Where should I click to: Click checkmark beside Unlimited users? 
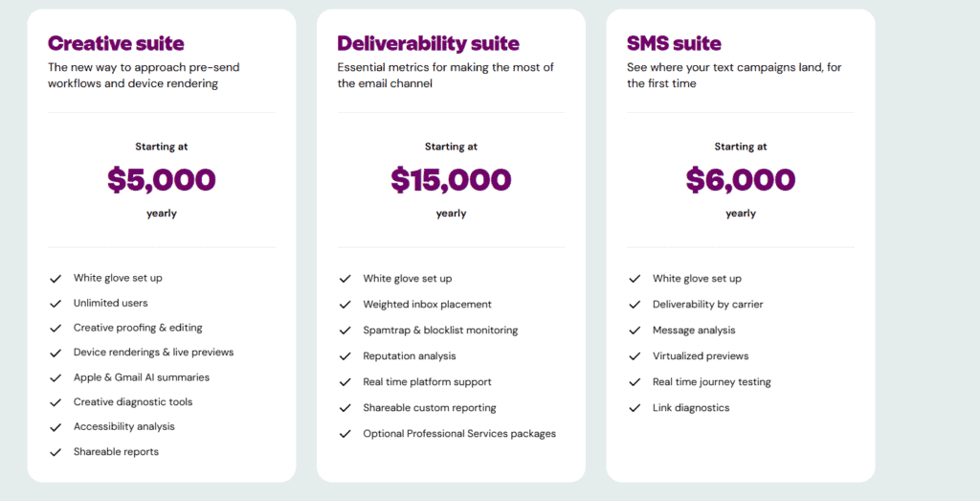tap(56, 304)
